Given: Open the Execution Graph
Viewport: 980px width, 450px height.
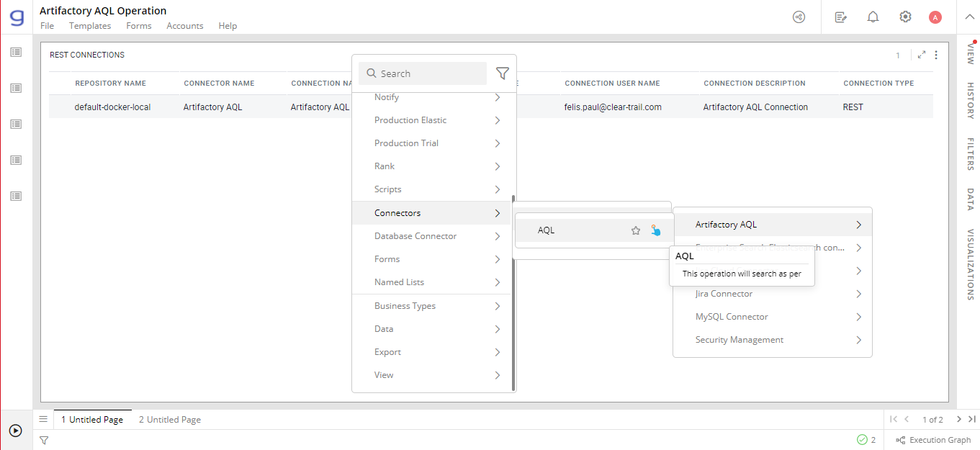Looking at the screenshot, I should (933, 440).
